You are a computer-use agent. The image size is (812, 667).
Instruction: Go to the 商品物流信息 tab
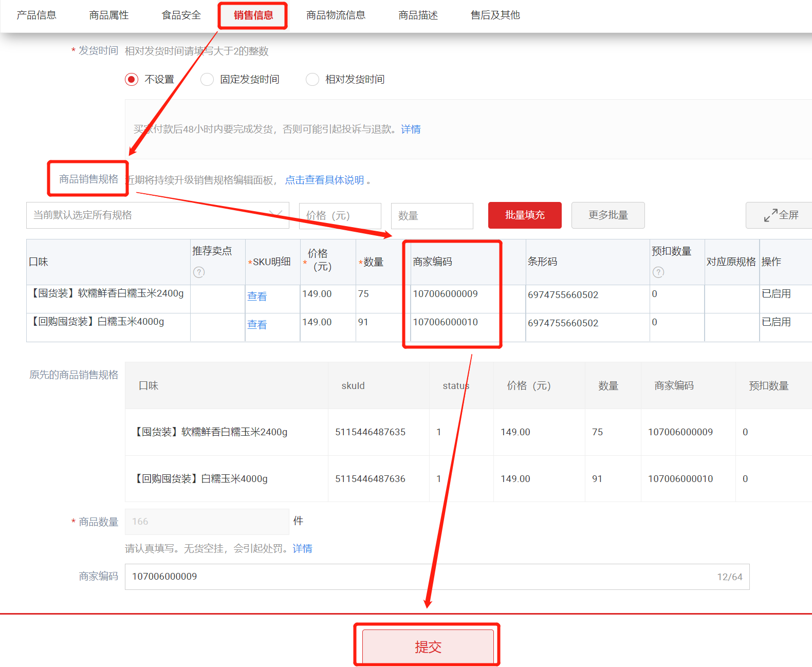tap(336, 15)
